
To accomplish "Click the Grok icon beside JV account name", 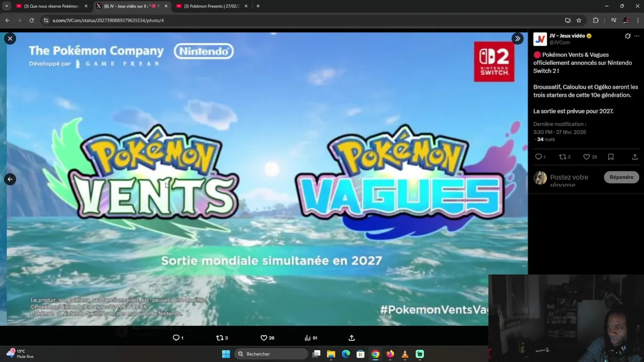I will tap(627, 36).
